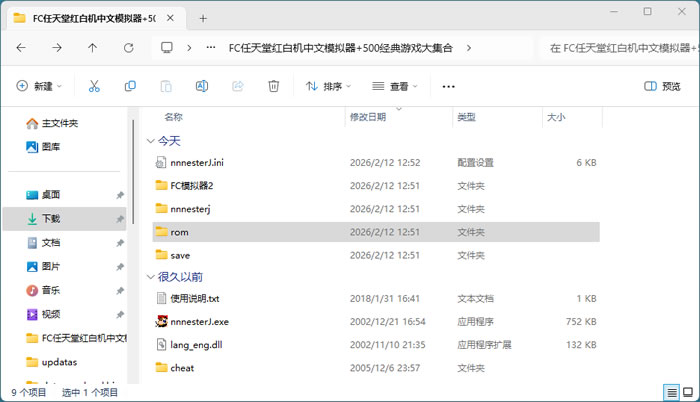700x402 pixels.
Task: Go up one folder level with Up arrow
Action: pos(93,47)
